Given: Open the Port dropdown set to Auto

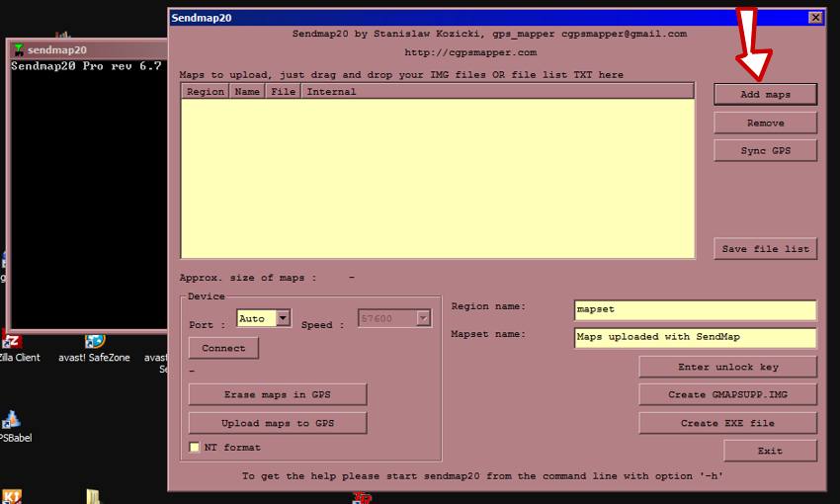Looking at the screenshot, I should tap(283, 318).
